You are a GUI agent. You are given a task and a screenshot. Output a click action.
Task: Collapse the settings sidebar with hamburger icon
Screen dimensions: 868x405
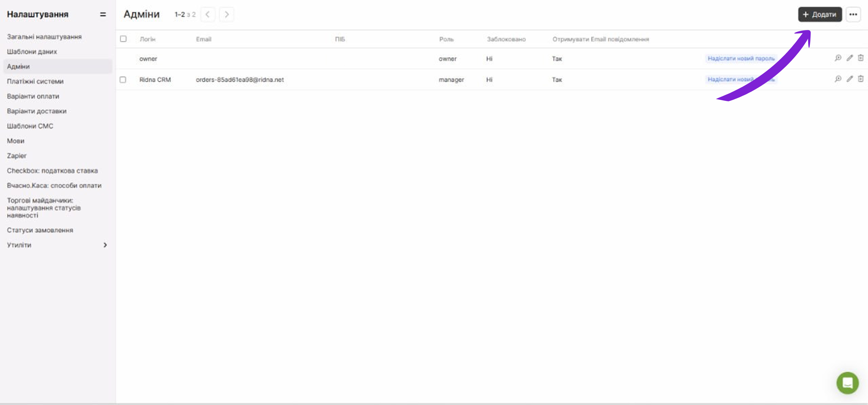click(103, 14)
